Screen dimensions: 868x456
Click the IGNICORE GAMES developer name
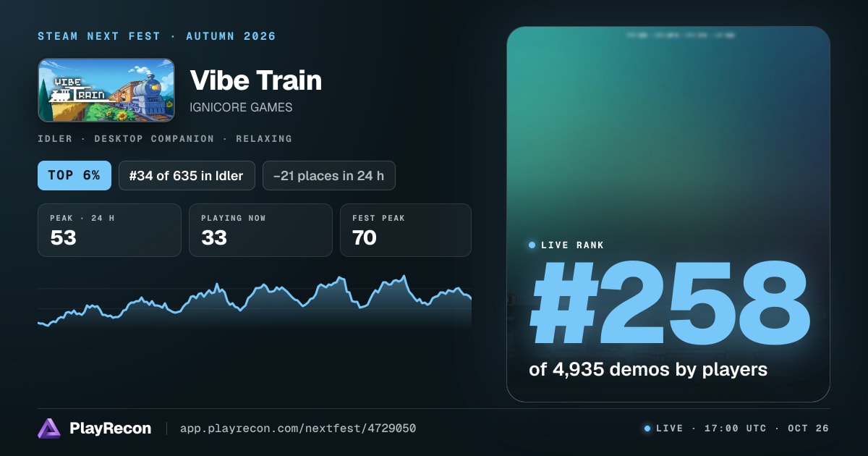[241, 107]
